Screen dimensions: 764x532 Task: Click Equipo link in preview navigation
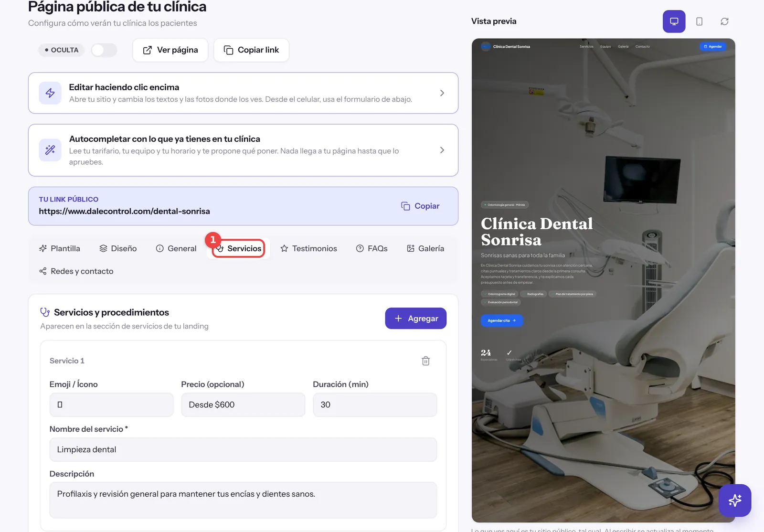tap(605, 47)
